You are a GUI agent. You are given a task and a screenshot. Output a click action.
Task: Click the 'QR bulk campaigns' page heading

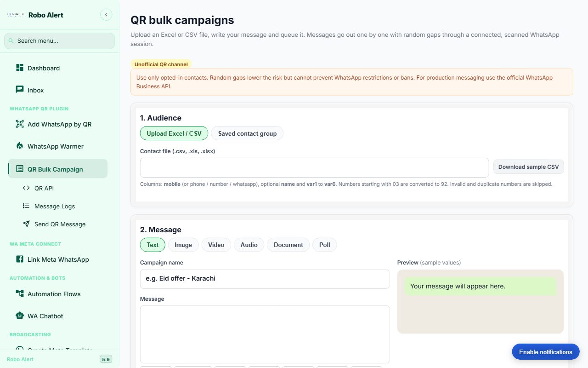[x=182, y=20]
